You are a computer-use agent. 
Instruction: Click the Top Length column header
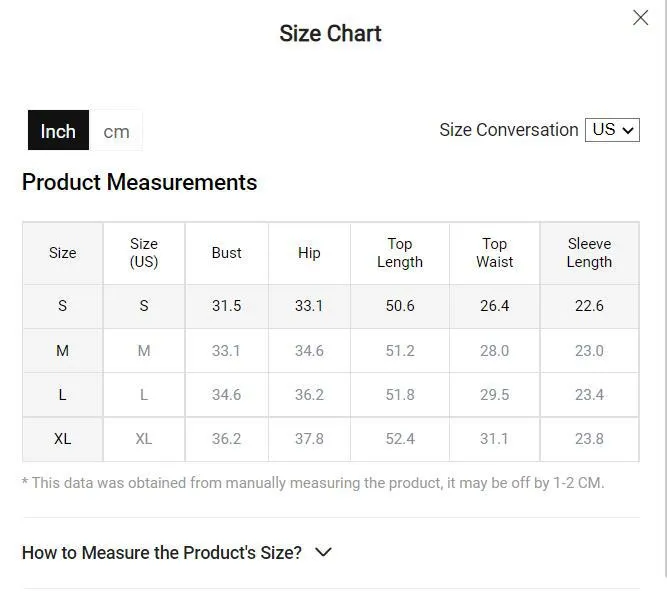400,253
